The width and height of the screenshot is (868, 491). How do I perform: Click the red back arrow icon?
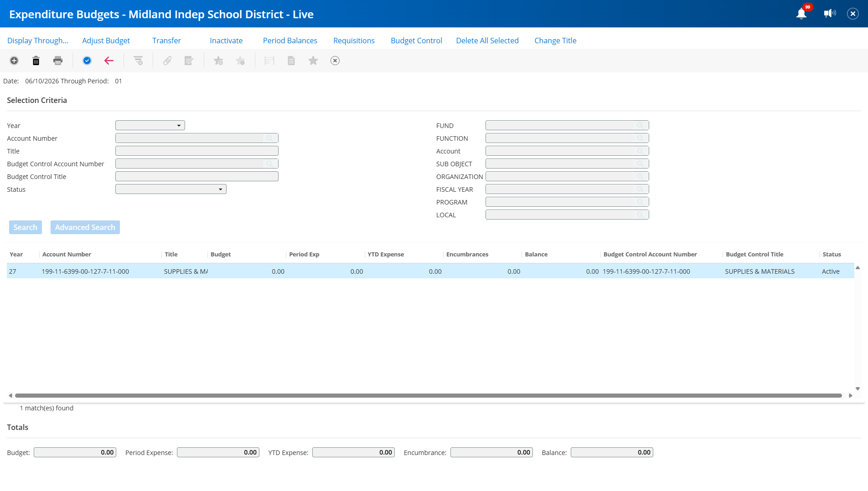click(x=109, y=61)
